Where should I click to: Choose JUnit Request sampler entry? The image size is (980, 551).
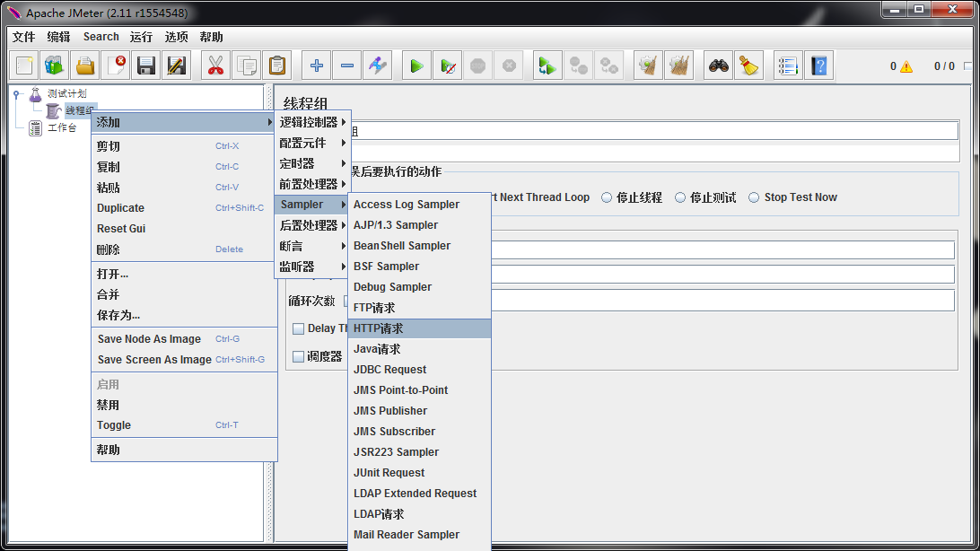point(419,473)
